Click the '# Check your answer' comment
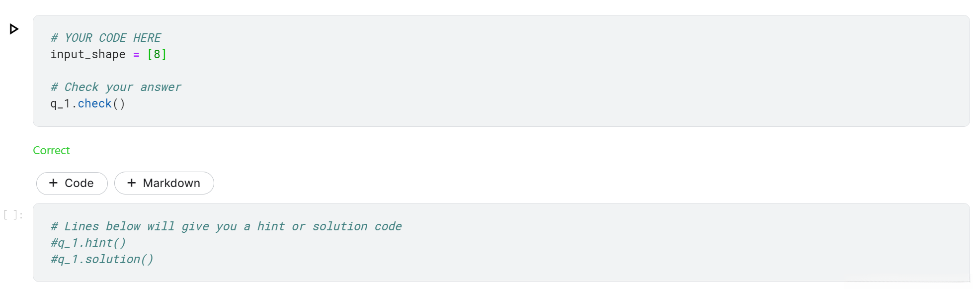This screenshot has height=292, width=980. (x=116, y=88)
